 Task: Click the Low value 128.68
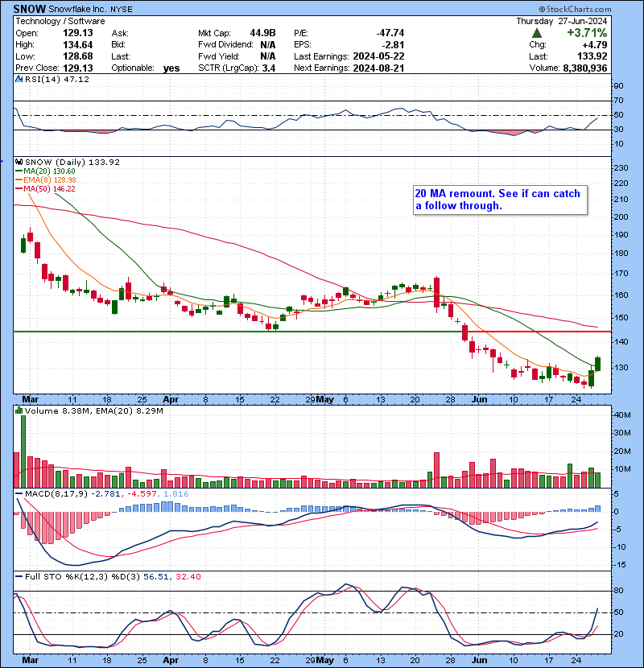[77, 56]
